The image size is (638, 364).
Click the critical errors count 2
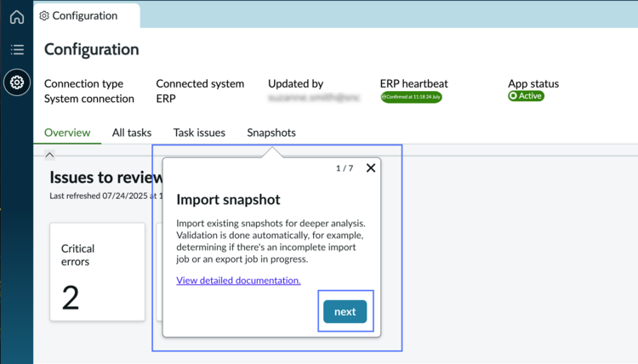click(x=71, y=298)
